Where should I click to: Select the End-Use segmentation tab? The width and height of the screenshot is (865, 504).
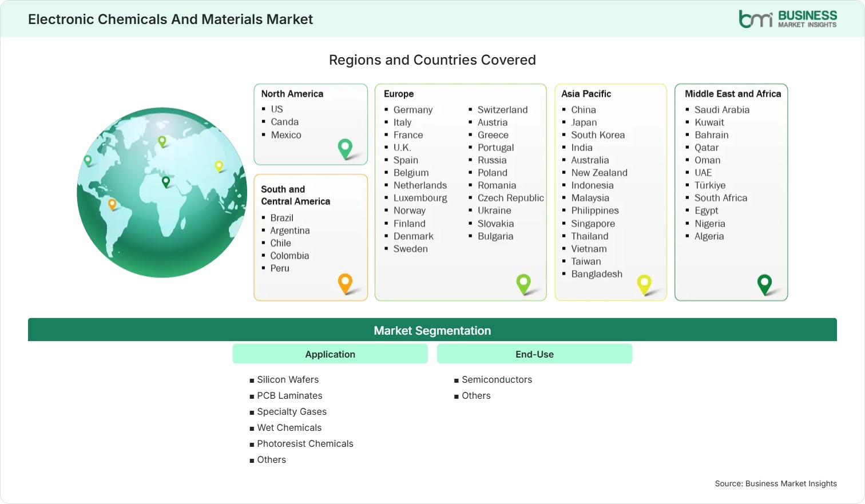534,354
